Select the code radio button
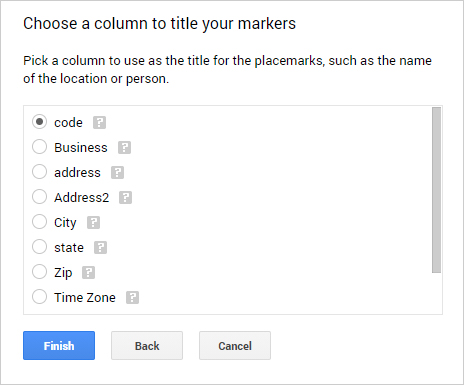This screenshot has width=464, height=385. pyautogui.click(x=39, y=122)
